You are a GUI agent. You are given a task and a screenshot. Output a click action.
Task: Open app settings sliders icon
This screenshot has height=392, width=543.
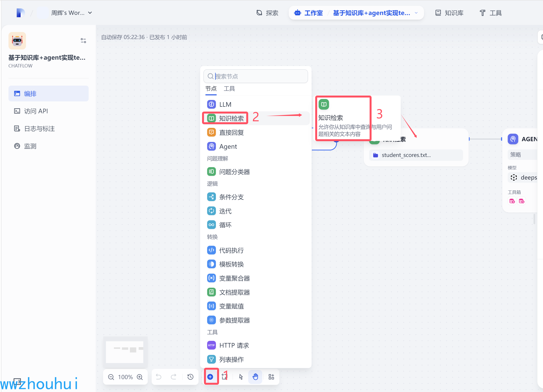[83, 41]
